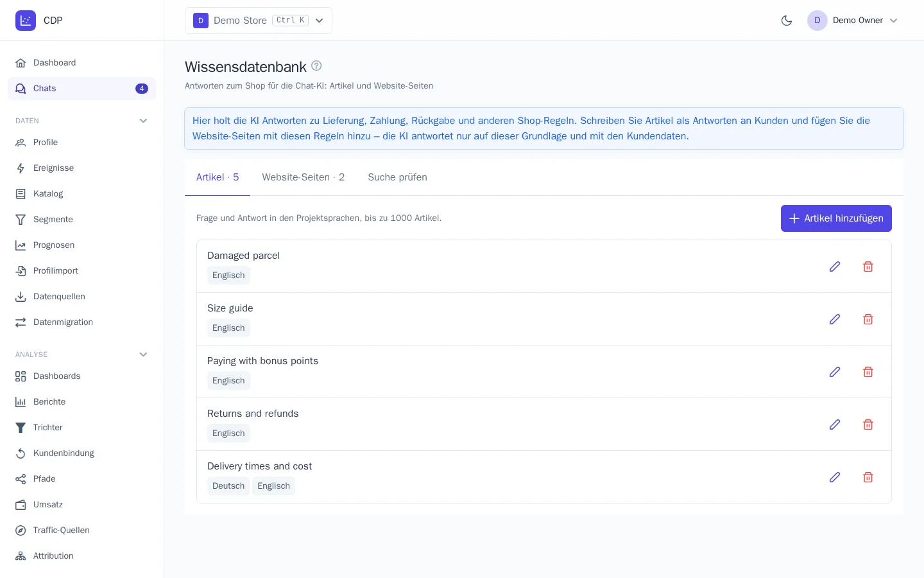The image size is (924, 578).
Task: Click the Deutsch tag on Delivery times and cost
Action: pyautogui.click(x=228, y=486)
